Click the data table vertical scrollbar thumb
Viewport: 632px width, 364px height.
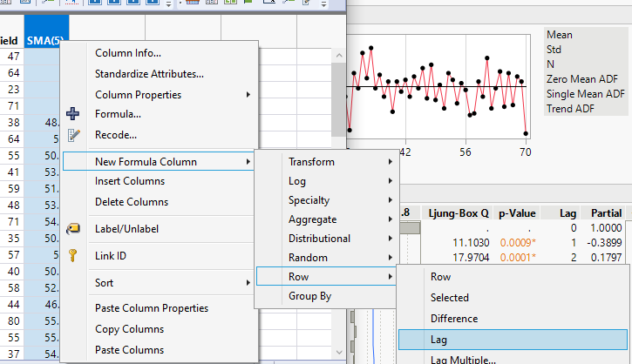coord(339,99)
